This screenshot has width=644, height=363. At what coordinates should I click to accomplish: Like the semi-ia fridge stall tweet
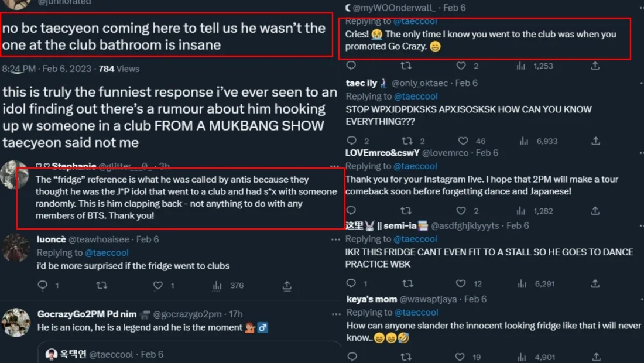coord(461,283)
